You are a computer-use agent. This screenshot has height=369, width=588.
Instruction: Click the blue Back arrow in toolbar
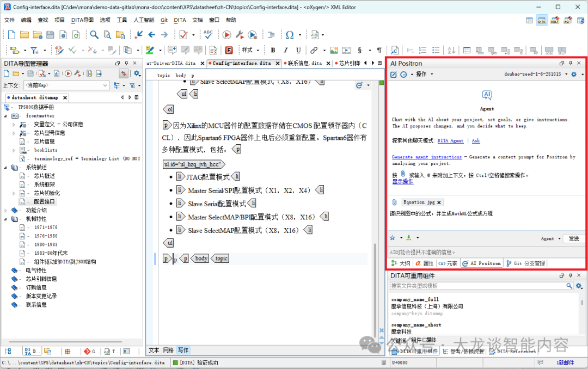(152, 35)
